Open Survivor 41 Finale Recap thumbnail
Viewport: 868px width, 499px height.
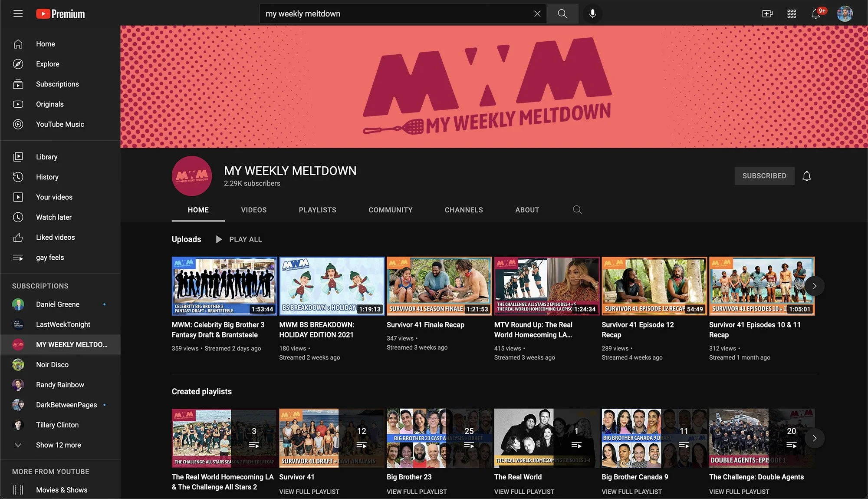[x=439, y=286]
